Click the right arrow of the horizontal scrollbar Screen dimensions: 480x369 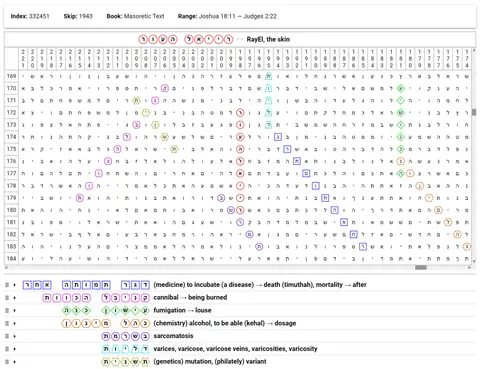pos(470,267)
